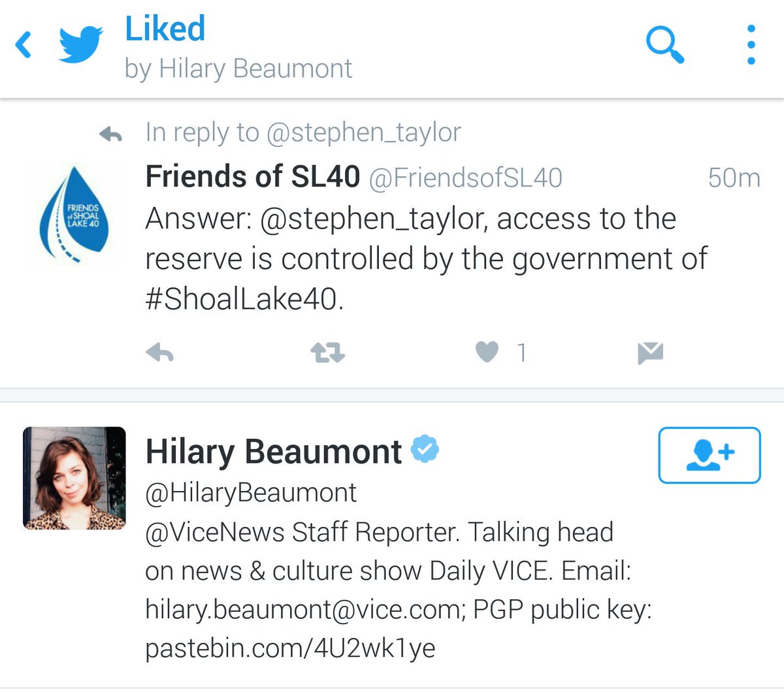Open the @ViceNews mention in bio

(x=214, y=532)
